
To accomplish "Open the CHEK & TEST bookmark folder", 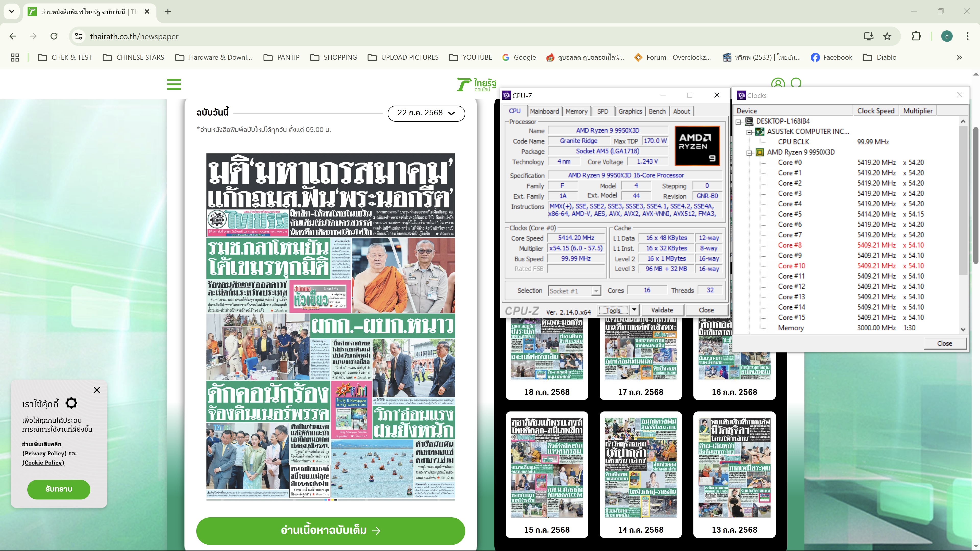I will [65, 57].
